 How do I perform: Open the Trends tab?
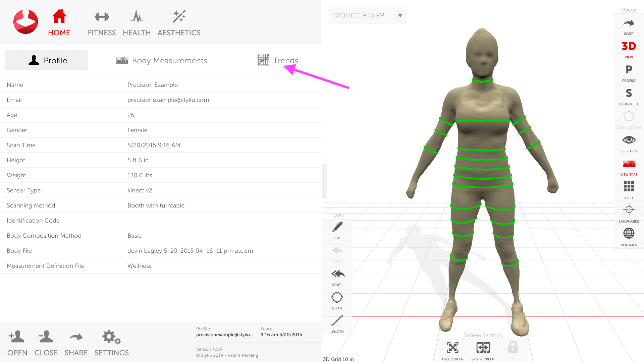click(278, 61)
